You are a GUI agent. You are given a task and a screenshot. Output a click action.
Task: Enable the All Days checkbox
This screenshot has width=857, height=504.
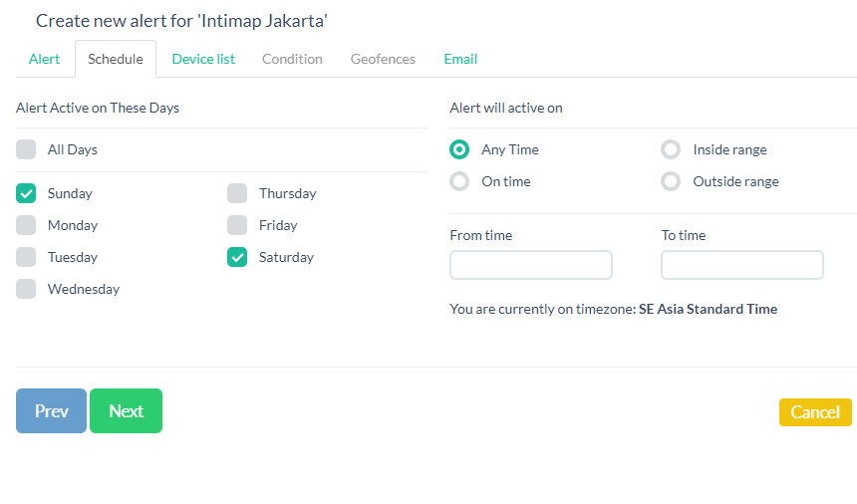click(x=27, y=150)
